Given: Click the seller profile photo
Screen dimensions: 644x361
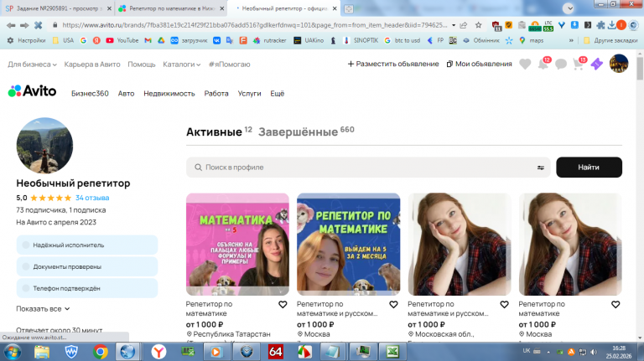Looking at the screenshot, I should 44,146.
